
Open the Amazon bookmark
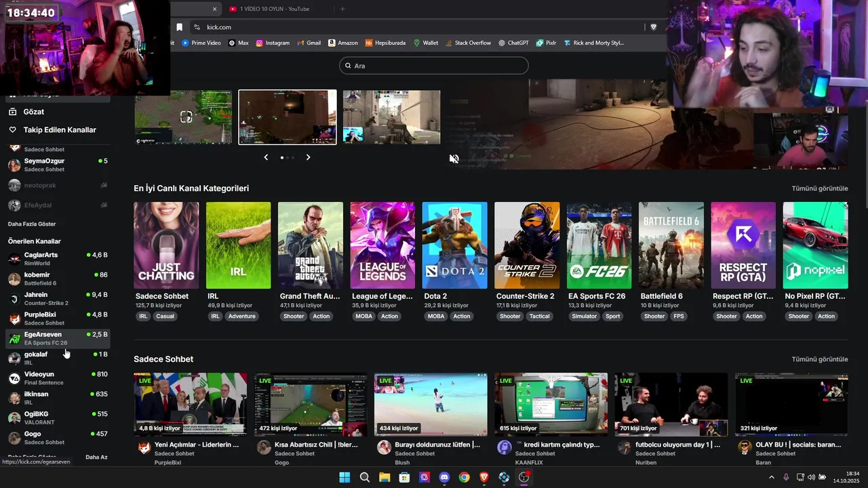pos(343,43)
